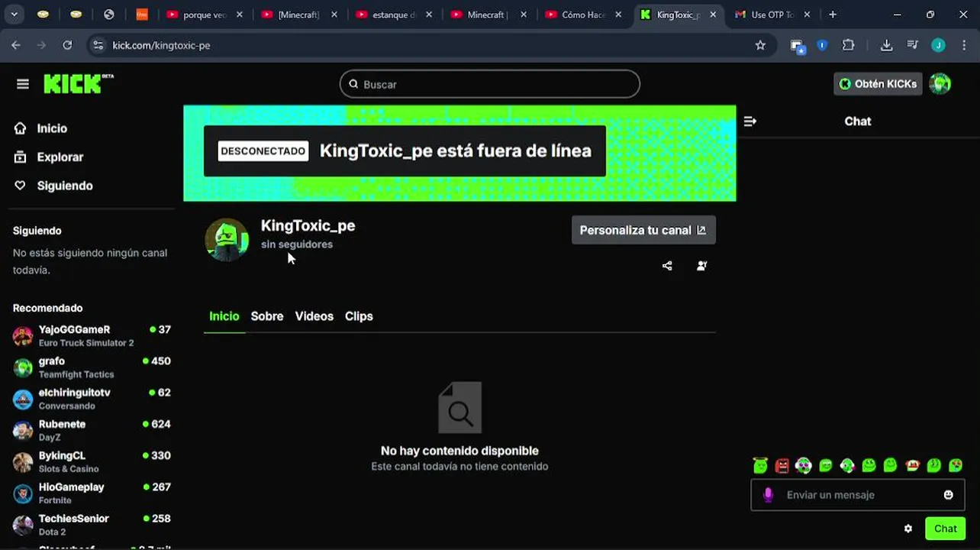Open the blue shield extension icon
This screenshot has height=550, width=980.
[822, 45]
